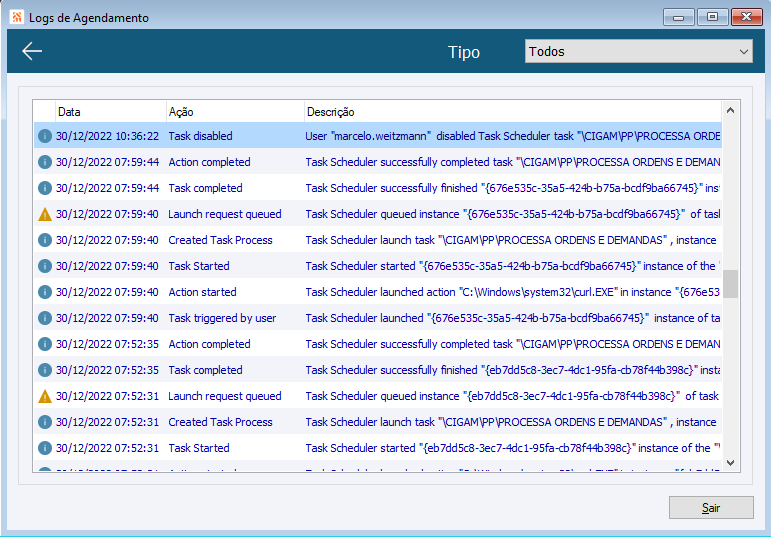Click the info icon on the 07:59:44 Task completed row
The width and height of the screenshot is (771, 537).
pyautogui.click(x=45, y=188)
